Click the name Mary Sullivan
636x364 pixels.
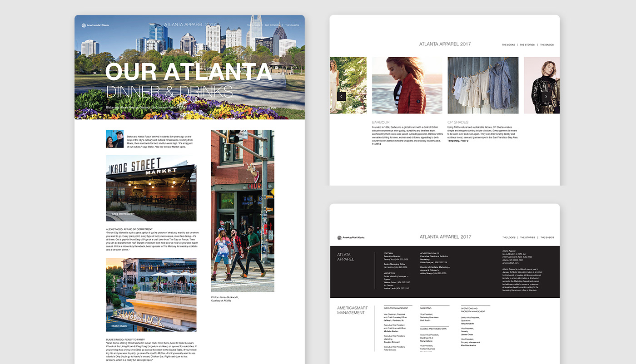[427, 341]
